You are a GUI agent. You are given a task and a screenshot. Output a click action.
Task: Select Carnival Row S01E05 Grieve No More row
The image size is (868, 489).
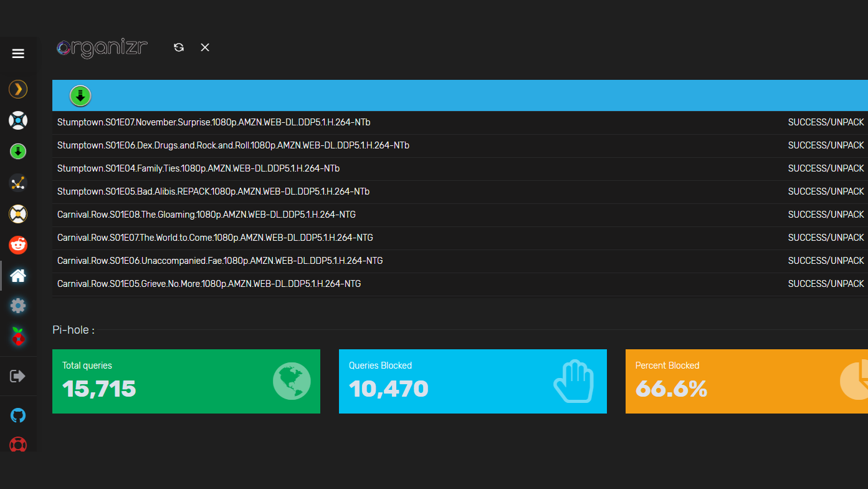coord(460,284)
